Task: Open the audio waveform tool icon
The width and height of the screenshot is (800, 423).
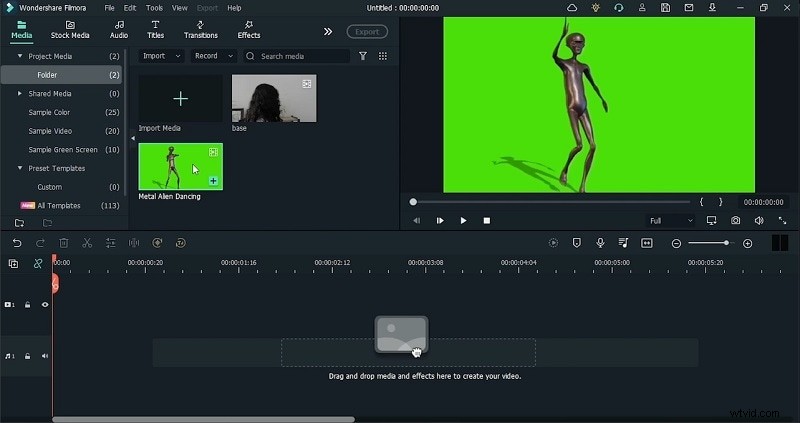Action: click(x=134, y=243)
